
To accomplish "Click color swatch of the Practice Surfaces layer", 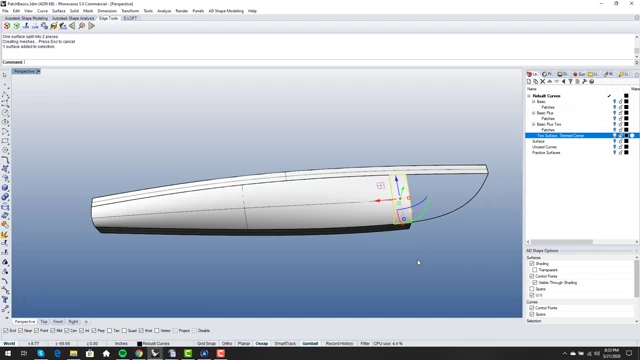I will (626, 153).
